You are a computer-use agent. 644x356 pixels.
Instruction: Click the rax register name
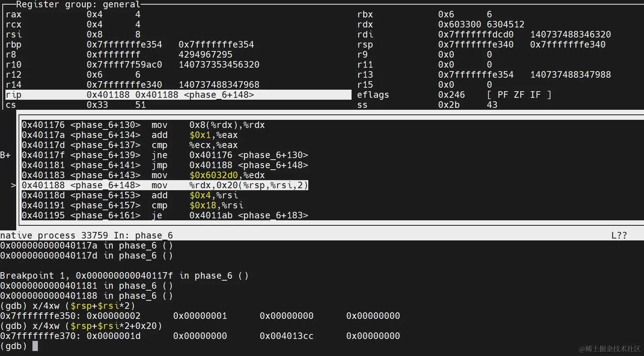coord(14,15)
